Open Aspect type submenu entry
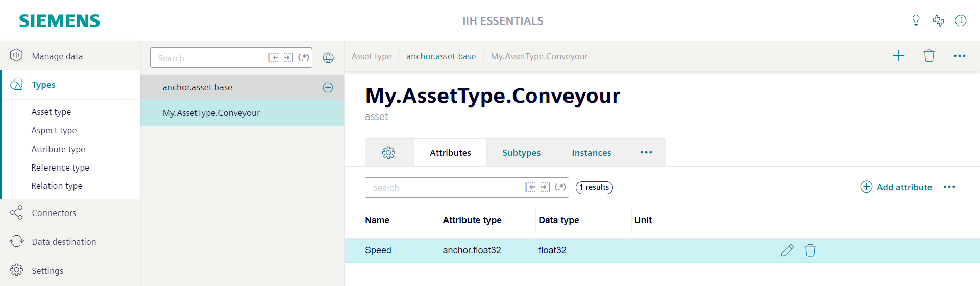This screenshot has width=980, height=286. [54, 130]
